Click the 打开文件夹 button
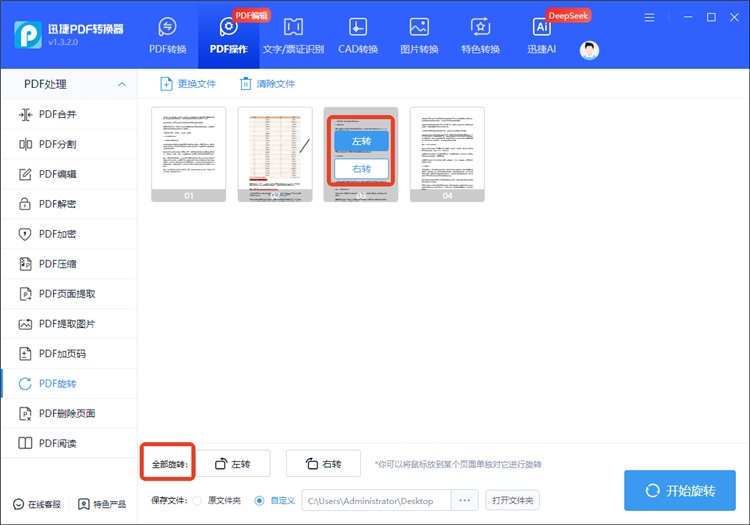The image size is (750, 525). tap(512, 500)
